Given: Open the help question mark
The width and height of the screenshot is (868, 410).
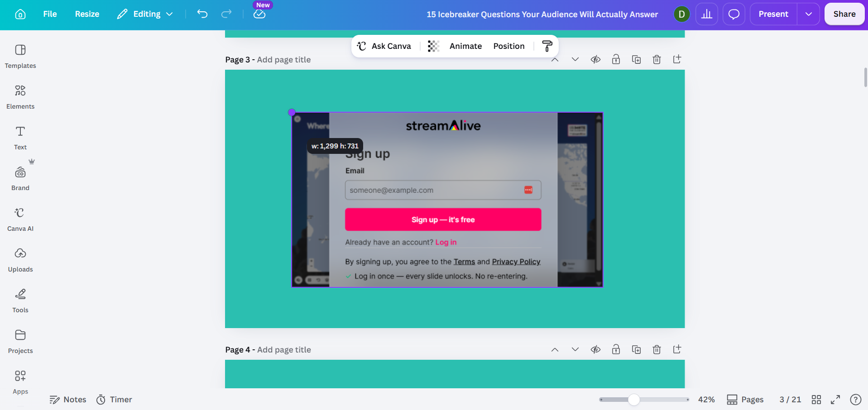Looking at the screenshot, I should [856, 400].
